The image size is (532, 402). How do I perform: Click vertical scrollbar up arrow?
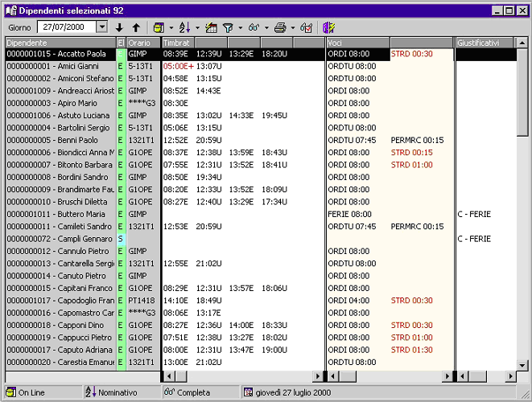(x=522, y=43)
